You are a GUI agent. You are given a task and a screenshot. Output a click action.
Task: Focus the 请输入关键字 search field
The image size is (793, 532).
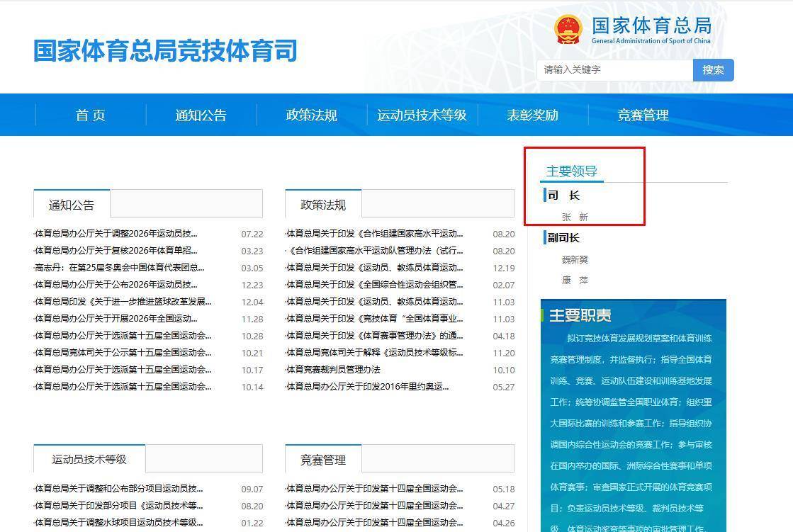coord(614,70)
